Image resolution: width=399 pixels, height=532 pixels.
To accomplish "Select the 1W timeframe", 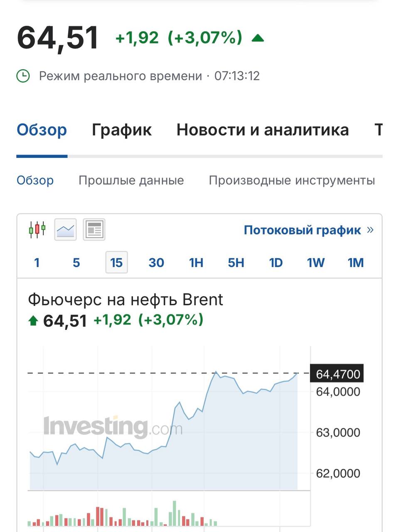I will click(x=316, y=263).
